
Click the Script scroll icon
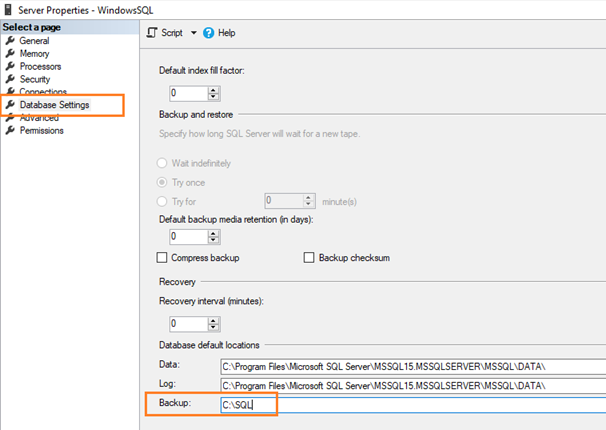tap(152, 33)
